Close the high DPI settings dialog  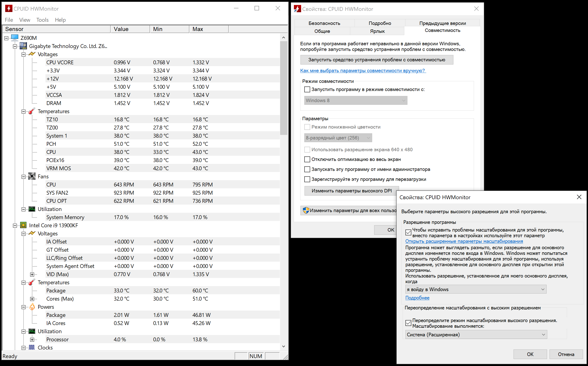(579, 197)
